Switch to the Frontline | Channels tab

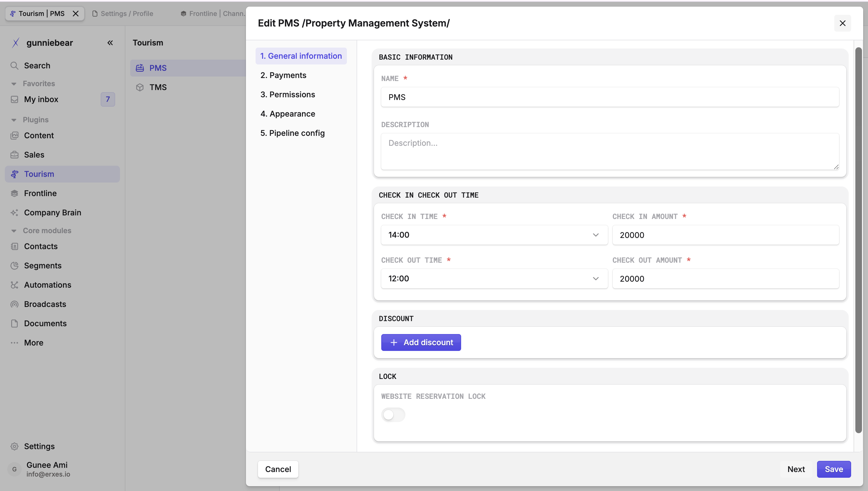click(212, 14)
